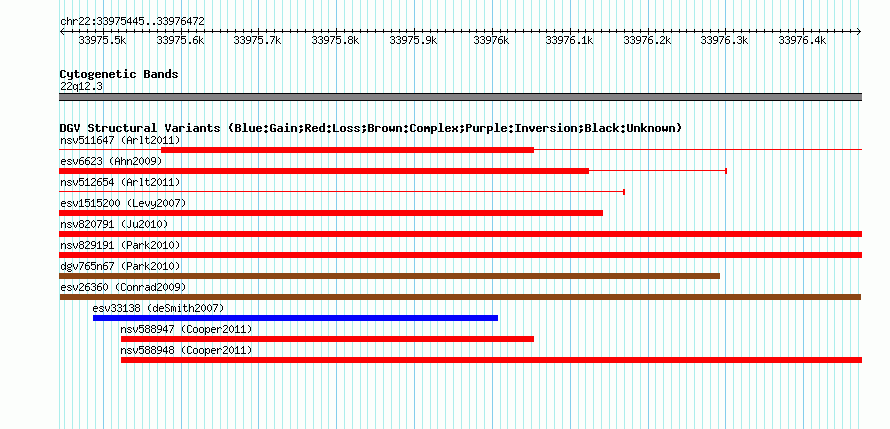Image resolution: width=890 pixels, height=429 pixels.
Task: Click the 33975.7k ruler tick label
Action: (x=258, y=41)
